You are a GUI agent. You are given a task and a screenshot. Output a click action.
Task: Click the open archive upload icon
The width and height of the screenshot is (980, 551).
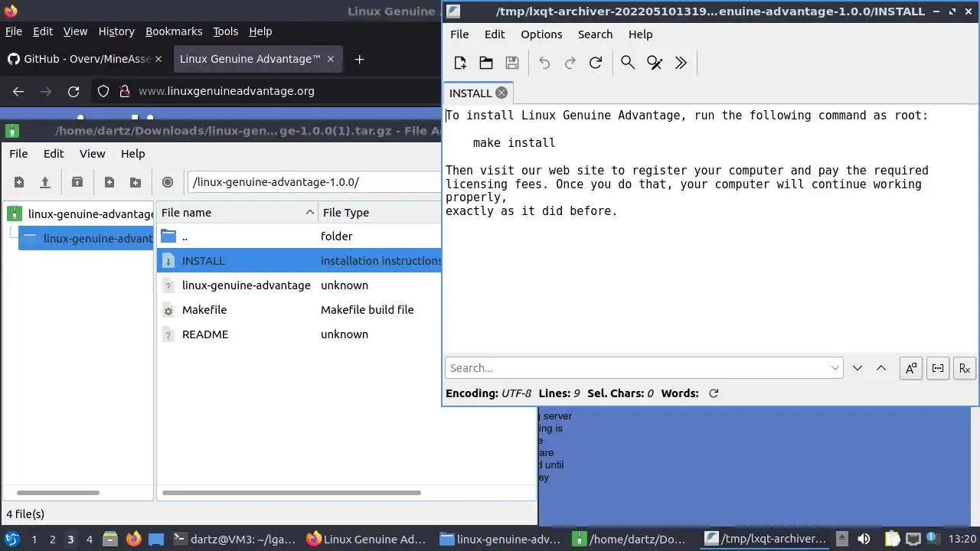45,182
